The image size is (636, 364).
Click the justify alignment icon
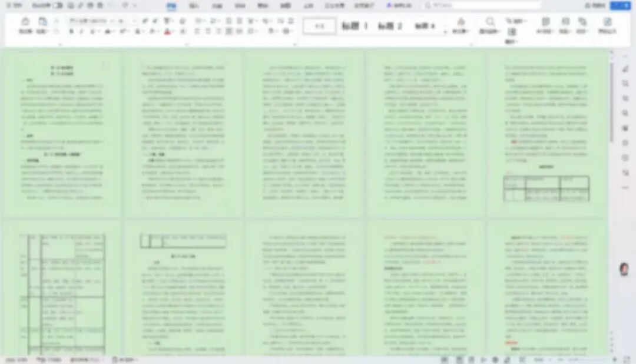tap(228, 31)
